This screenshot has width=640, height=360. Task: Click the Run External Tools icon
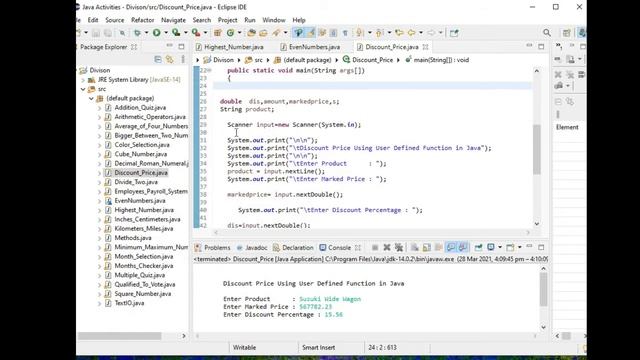[196, 33]
